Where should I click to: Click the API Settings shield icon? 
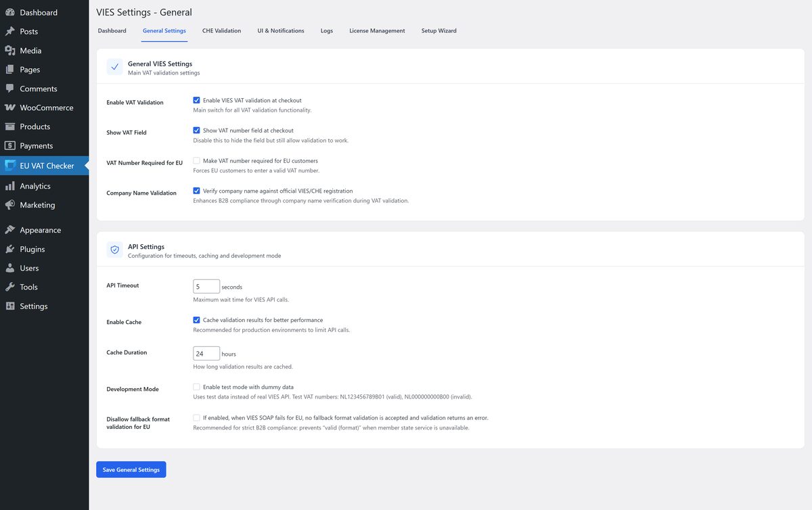(114, 250)
